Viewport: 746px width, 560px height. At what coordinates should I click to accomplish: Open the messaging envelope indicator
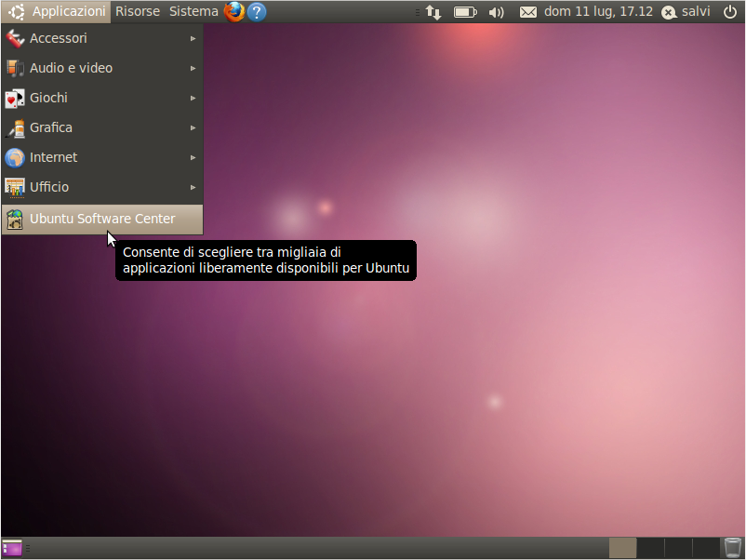[527, 12]
